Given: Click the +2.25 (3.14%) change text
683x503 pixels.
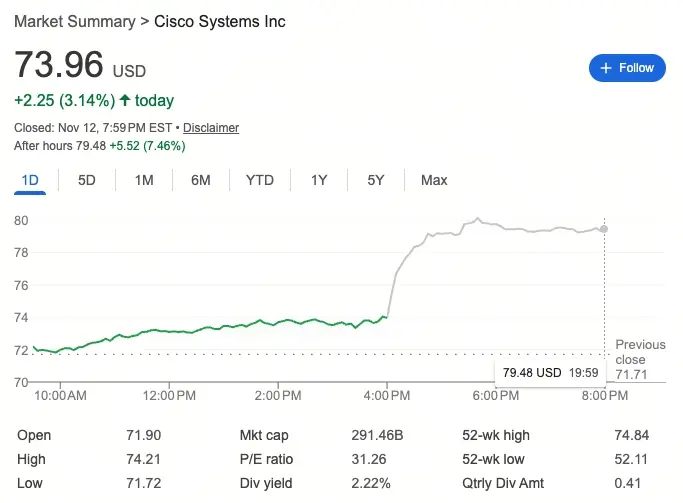Looking at the screenshot, I should (x=64, y=100).
